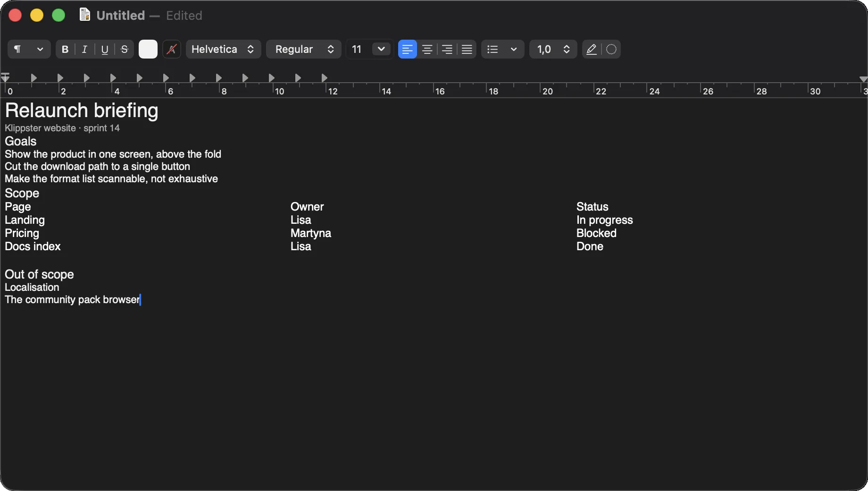This screenshot has width=868, height=491.
Task: Click the Done status cell
Action: pos(590,246)
